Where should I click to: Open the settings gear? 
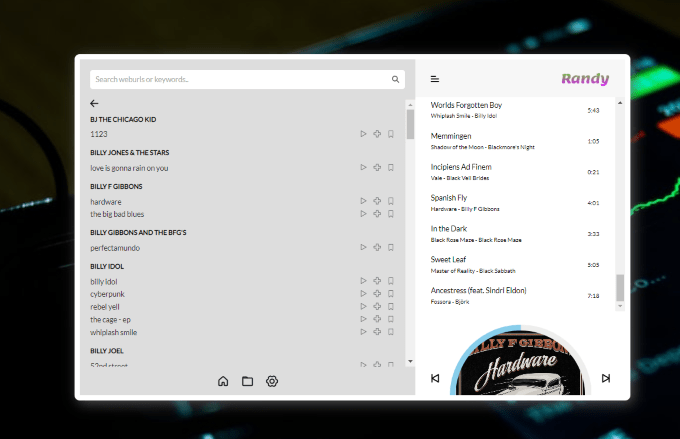click(272, 381)
